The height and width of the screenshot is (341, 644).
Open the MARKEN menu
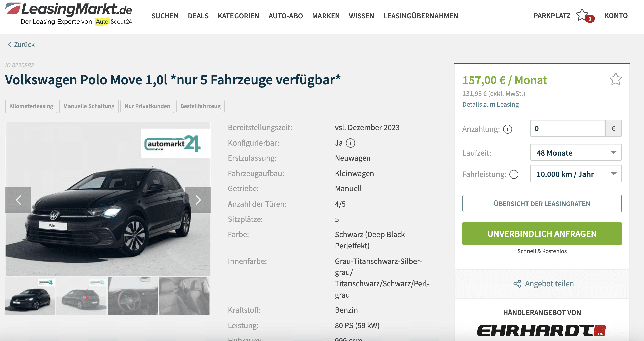tap(326, 16)
